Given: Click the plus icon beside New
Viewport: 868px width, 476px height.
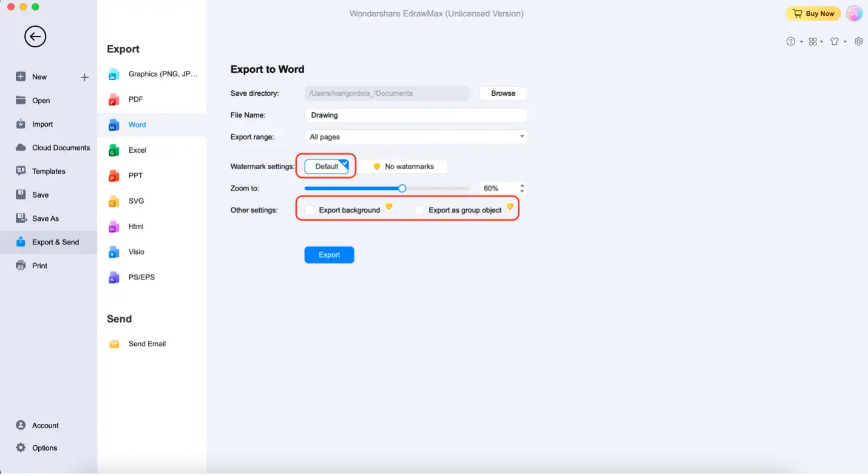Looking at the screenshot, I should (84, 77).
